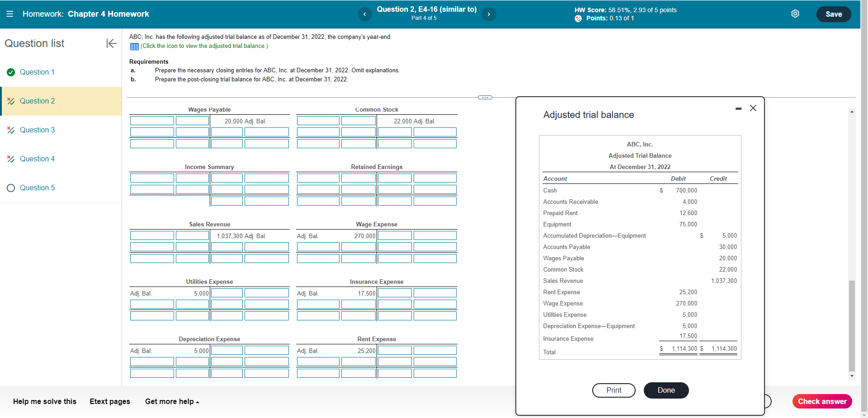Click the adjusted trial balance table icon

(x=134, y=47)
